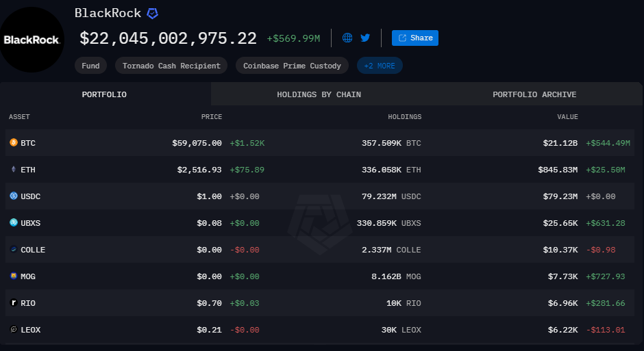This screenshot has height=351, width=644.
Task: Click BTC price $59,075.00
Action: [197, 143]
